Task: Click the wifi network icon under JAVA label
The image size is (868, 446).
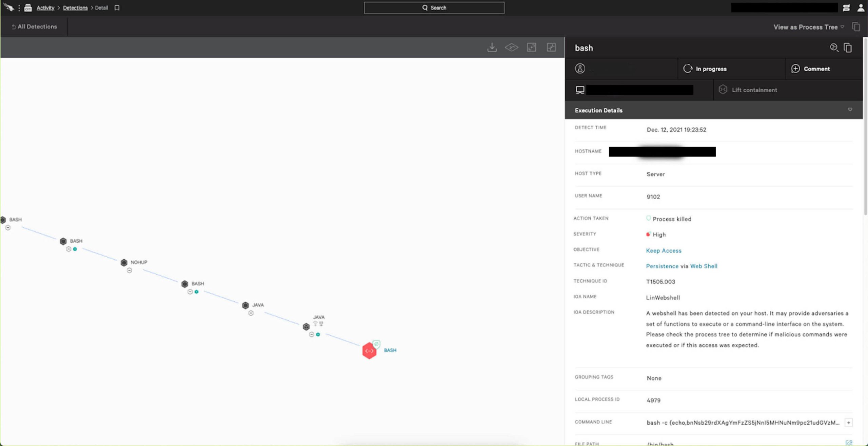Action: pyautogui.click(x=315, y=324)
